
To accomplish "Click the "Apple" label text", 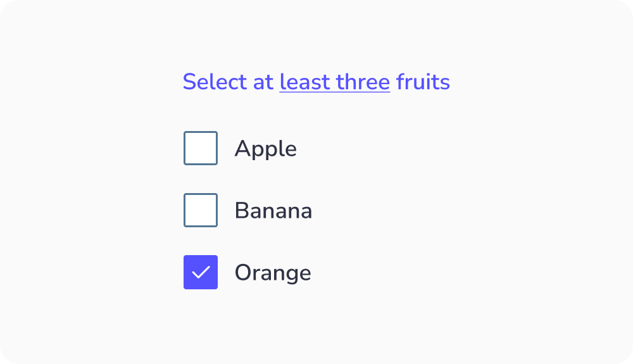I will tap(265, 149).
